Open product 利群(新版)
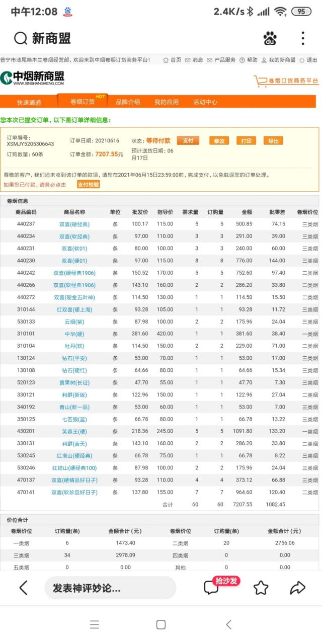The height and width of the screenshot is (644, 322). 74,395
